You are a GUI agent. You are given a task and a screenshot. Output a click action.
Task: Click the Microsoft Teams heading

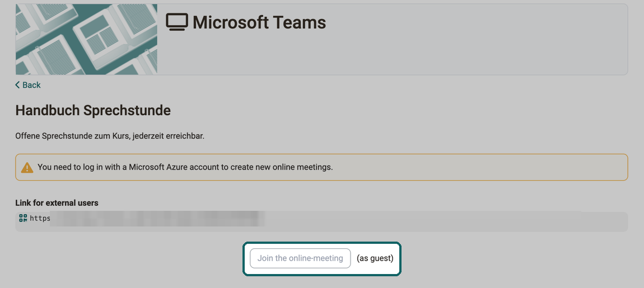pos(259,22)
